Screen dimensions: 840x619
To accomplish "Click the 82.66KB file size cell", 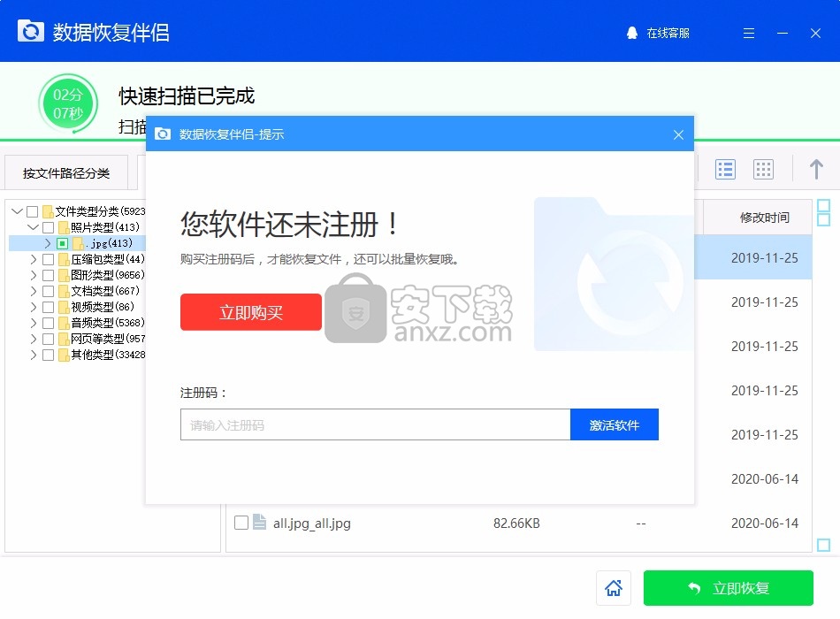I will tap(516, 523).
